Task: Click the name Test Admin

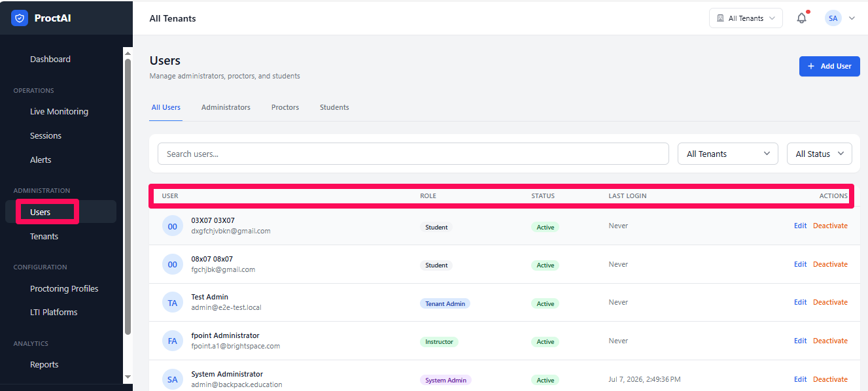Action: (209, 297)
